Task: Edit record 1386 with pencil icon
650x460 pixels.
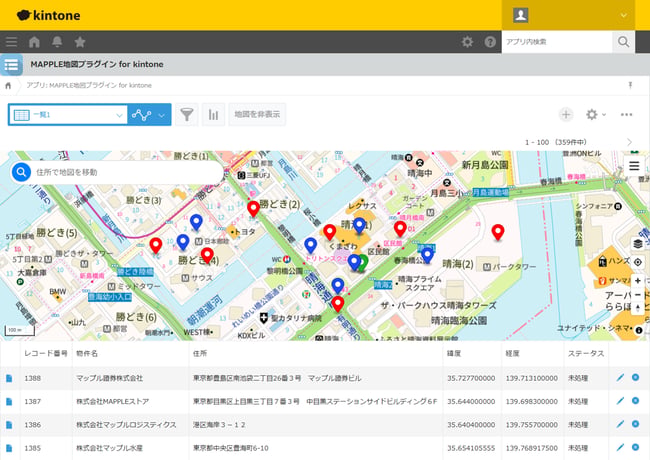Action: click(620, 424)
